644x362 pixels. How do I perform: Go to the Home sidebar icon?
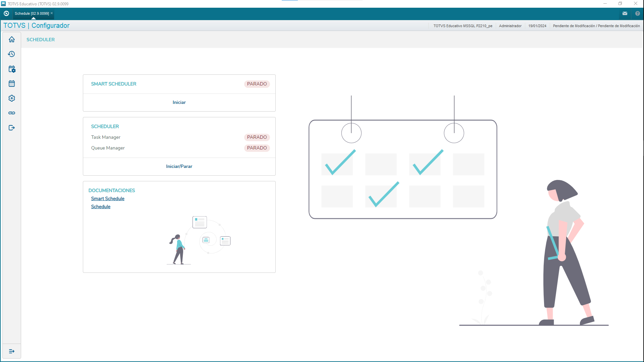pyautogui.click(x=12, y=40)
